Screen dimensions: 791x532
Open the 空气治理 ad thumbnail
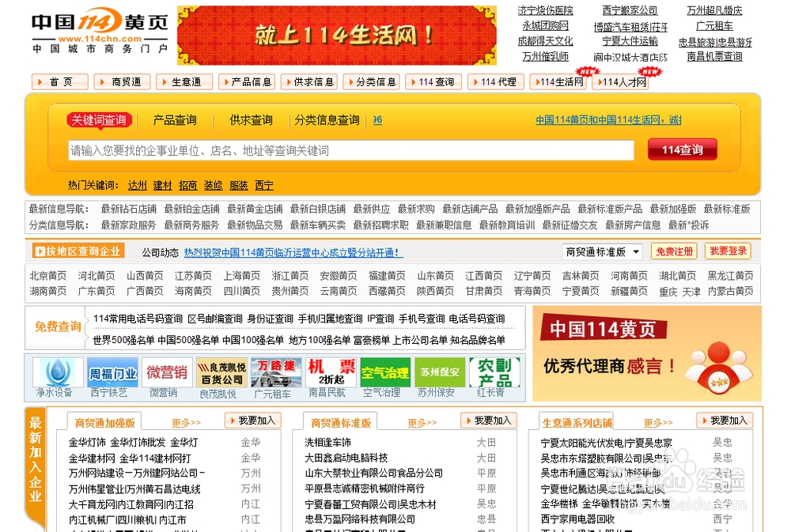pyautogui.click(x=384, y=372)
